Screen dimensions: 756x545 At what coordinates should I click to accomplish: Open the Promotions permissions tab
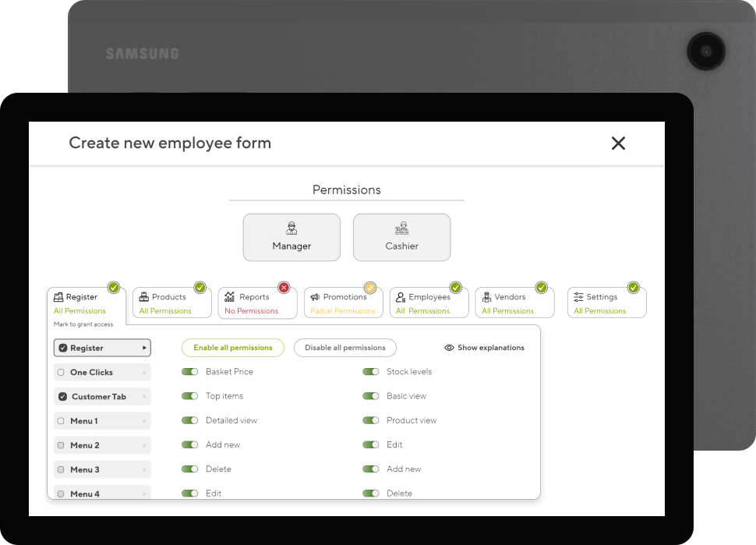[x=343, y=303]
